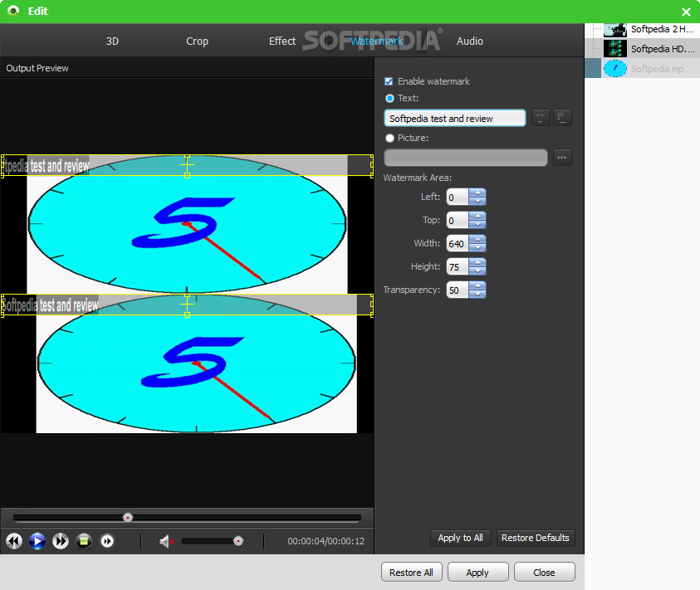Screen dimensions: 700x590
Task: Select the Text watermark radio button
Action: [389, 98]
